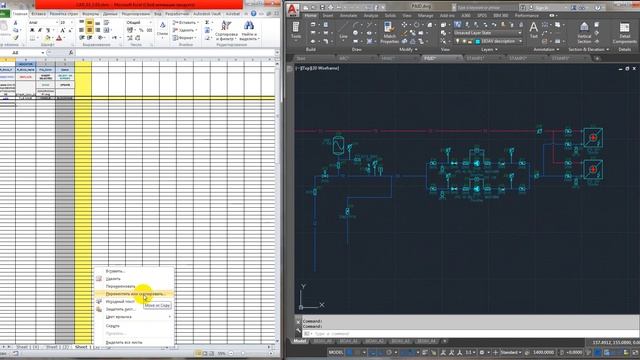Expand AutoCAD Modify panel title
Image resolution: width=640 pixels, height=360 pixels.
tap(408, 49)
